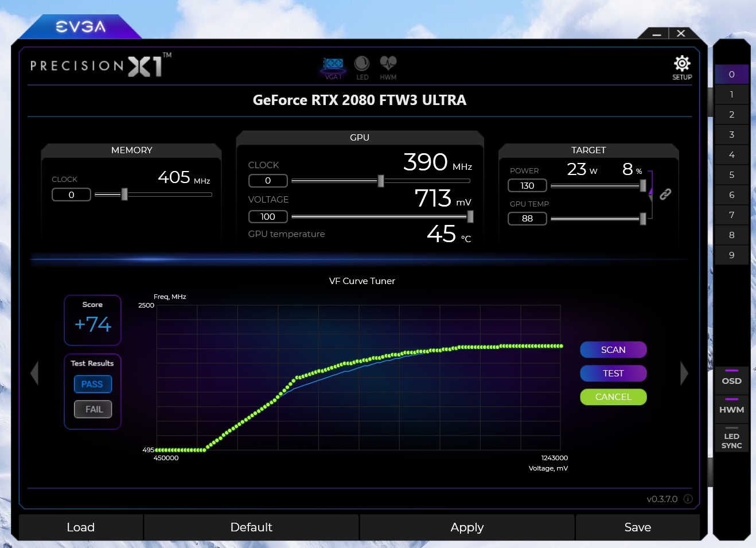Click the GPU voltage slider handle
Screen dimensions: 756x548
click(x=470, y=216)
